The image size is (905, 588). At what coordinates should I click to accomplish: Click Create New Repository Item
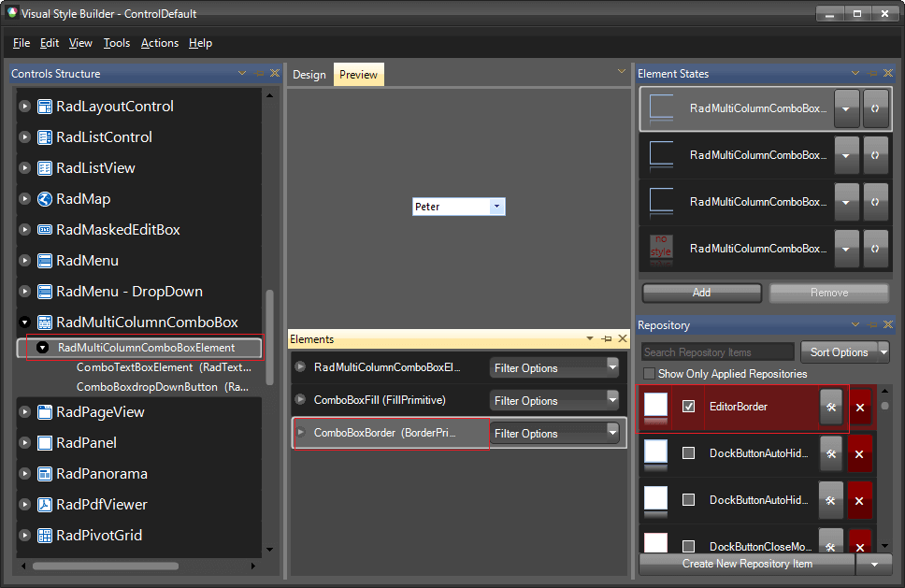747,564
